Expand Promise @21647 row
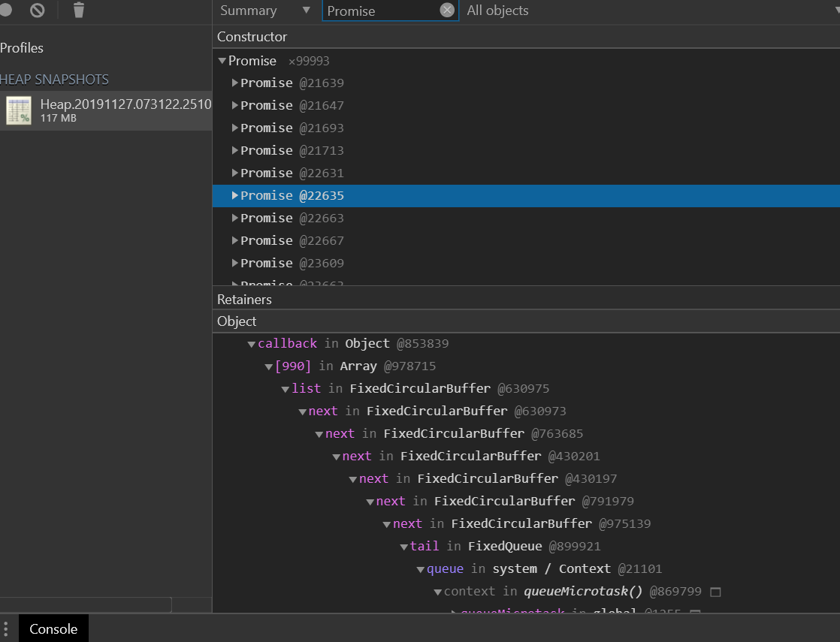Screen dimensions: 840x642 click(234, 105)
